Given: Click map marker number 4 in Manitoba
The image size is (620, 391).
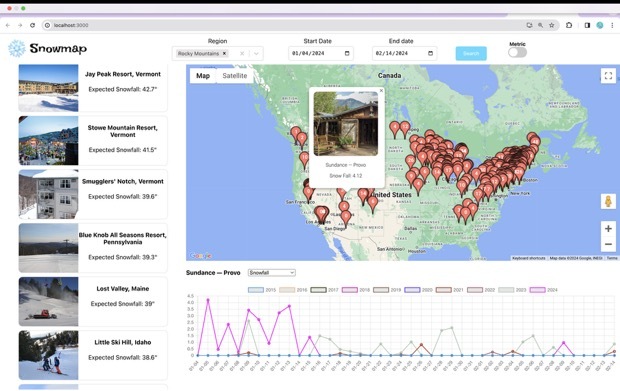Looking at the screenshot, I should [394, 128].
